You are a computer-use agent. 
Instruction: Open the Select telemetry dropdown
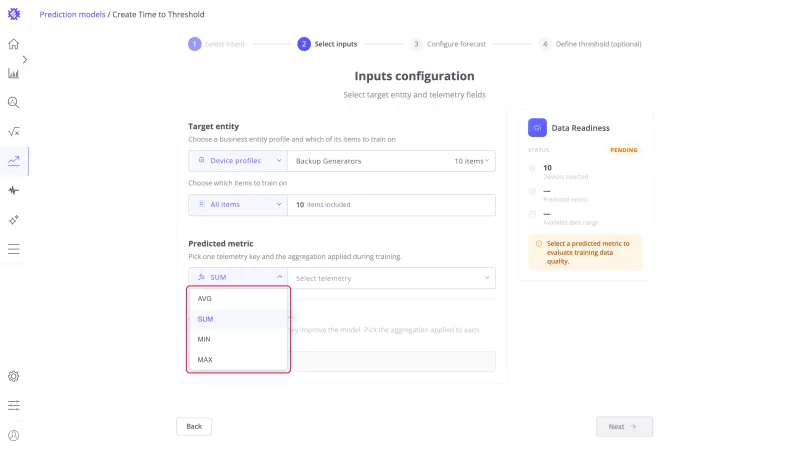391,278
